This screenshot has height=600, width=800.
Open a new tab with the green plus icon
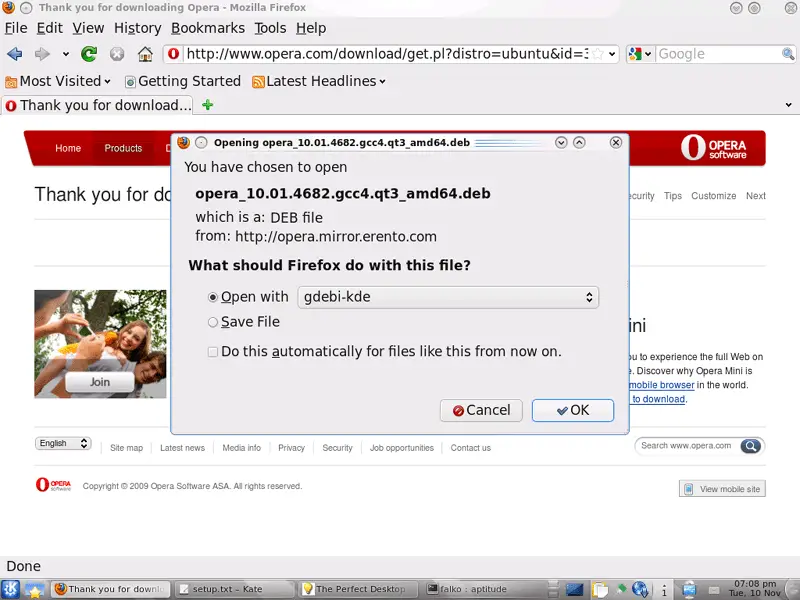[207, 105]
